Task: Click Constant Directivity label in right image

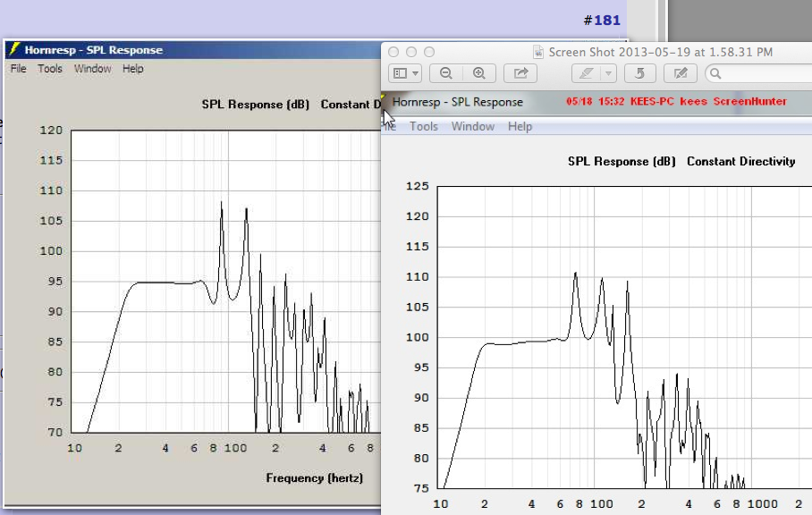Action: [741, 162]
